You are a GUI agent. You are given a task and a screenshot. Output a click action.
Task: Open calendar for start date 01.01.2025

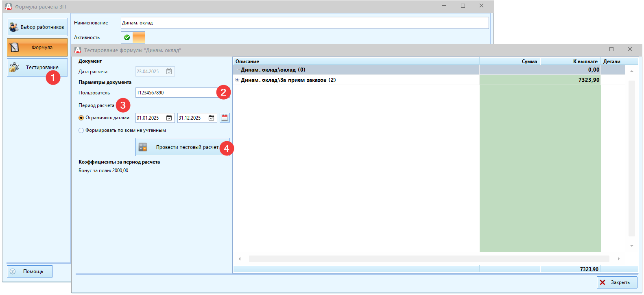pyautogui.click(x=169, y=118)
